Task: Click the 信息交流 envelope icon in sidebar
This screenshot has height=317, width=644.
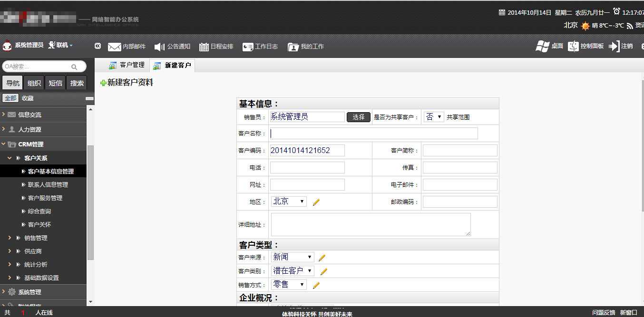Action: tap(12, 115)
